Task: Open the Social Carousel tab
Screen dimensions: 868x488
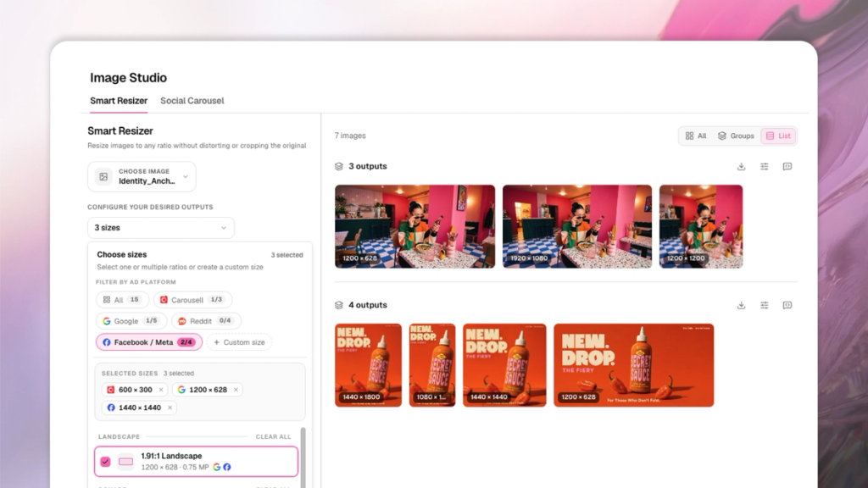Action: [192, 101]
